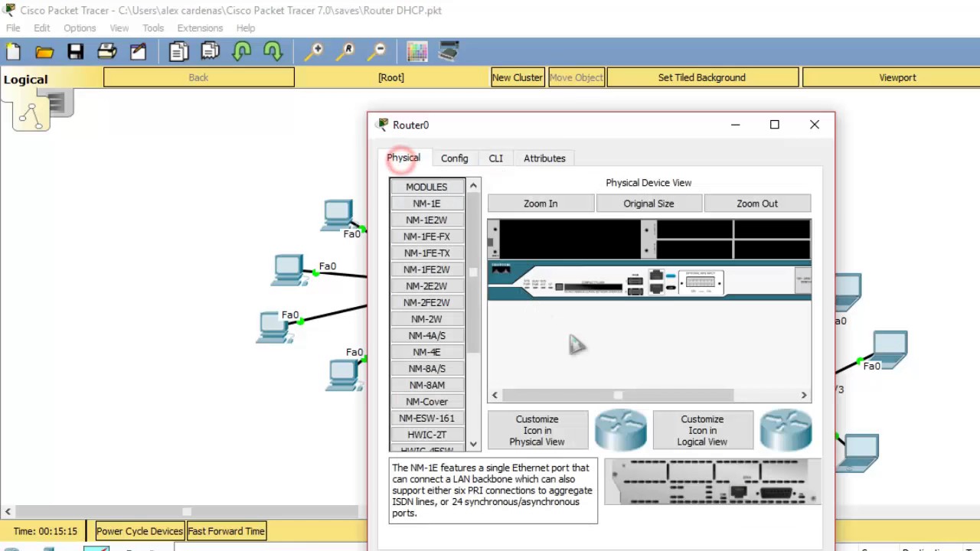Click Zoom In in Physical Device View
Screen dimensions: 980x551
pyautogui.click(x=541, y=204)
